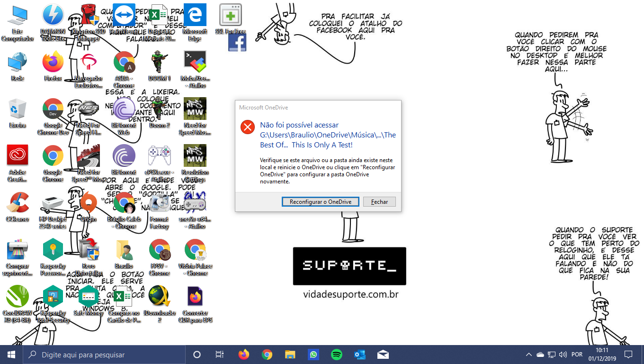
Task: Open the notification center icon
Action: pos(628,355)
